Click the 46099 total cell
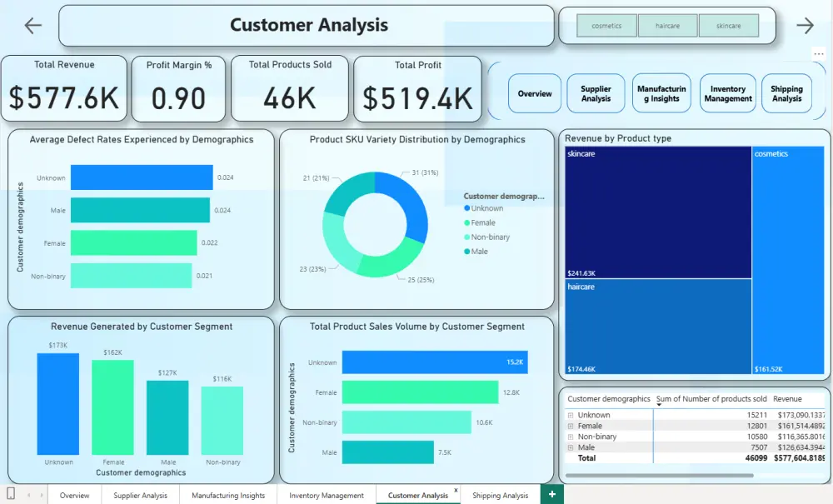The width and height of the screenshot is (833, 504). pos(756,458)
